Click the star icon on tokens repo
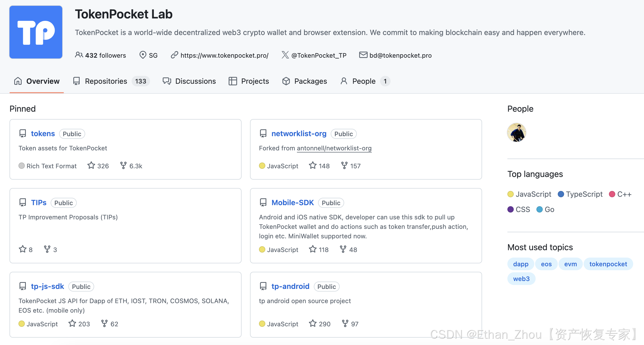 (91, 166)
